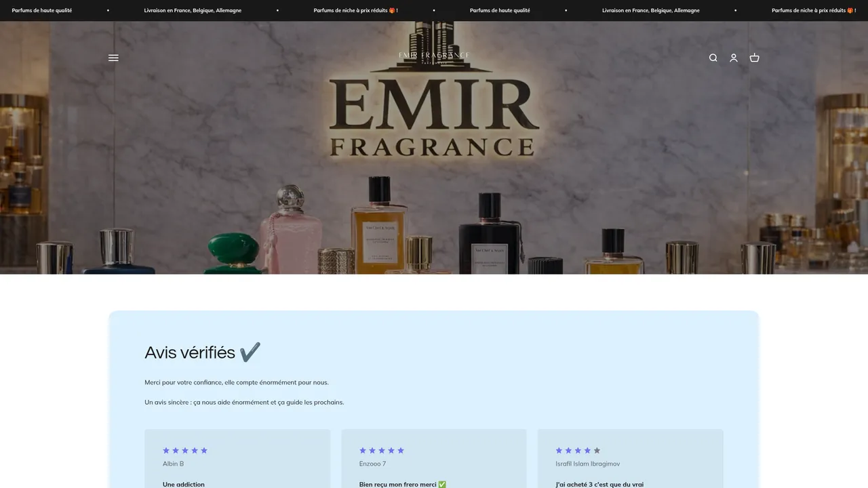868x488 pixels.
Task: Click the five-star rating on Enzooo 7's review
Action: coord(382,451)
